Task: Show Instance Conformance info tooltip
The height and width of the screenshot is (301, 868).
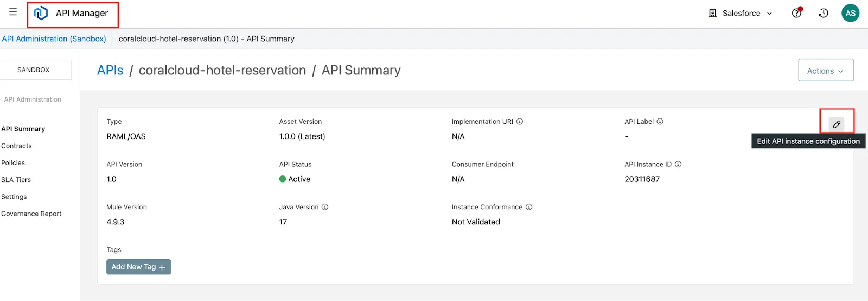Action: pos(529,207)
